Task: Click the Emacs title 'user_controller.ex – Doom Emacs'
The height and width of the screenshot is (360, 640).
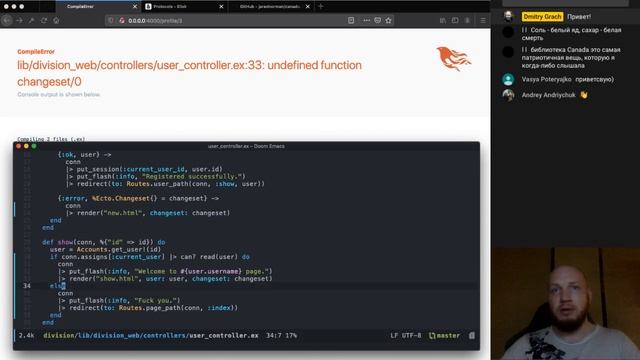Action: tap(246, 146)
